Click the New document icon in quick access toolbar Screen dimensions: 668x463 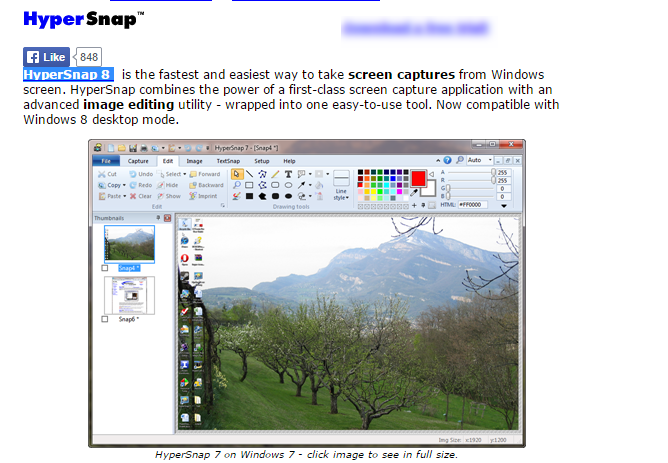pos(111,148)
